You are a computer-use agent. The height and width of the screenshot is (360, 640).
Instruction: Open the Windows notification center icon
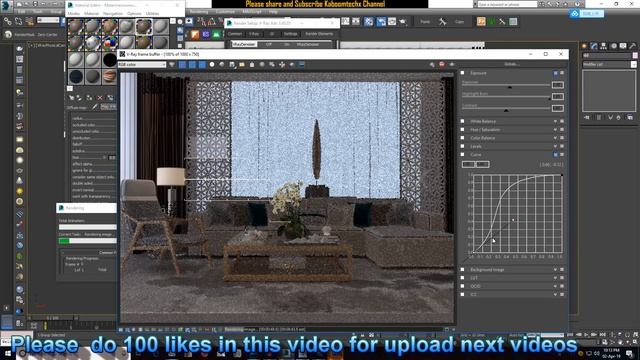[630, 353]
